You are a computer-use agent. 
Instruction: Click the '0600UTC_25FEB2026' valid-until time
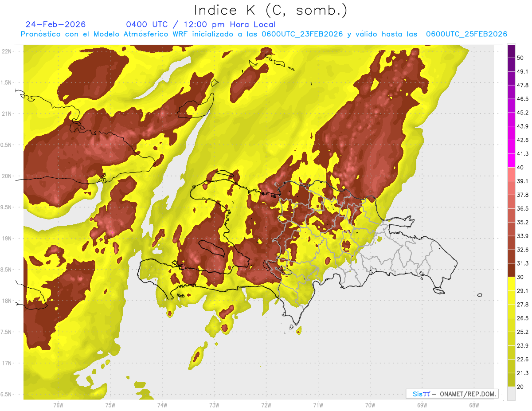(x=466, y=34)
